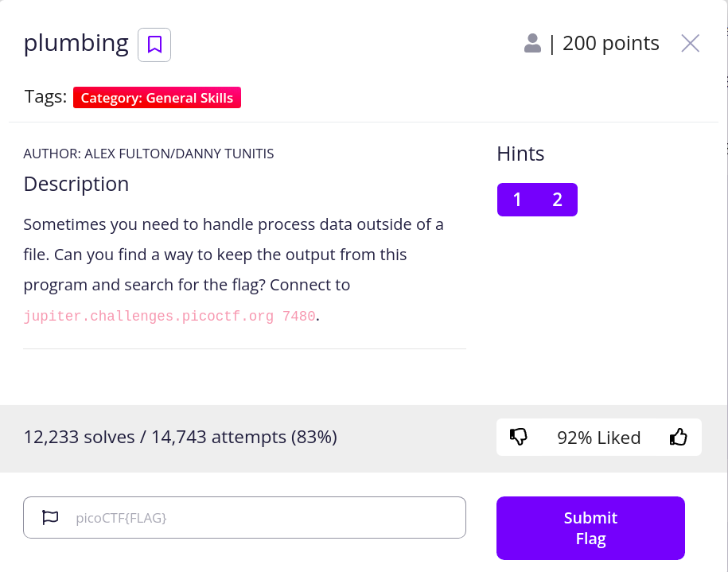Open hint 1
This screenshot has width=728, height=572.
coord(517,200)
